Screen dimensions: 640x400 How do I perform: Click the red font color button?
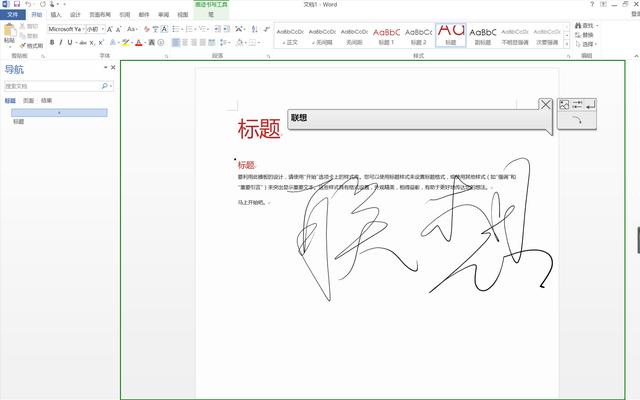pyautogui.click(x=139, y=42)
